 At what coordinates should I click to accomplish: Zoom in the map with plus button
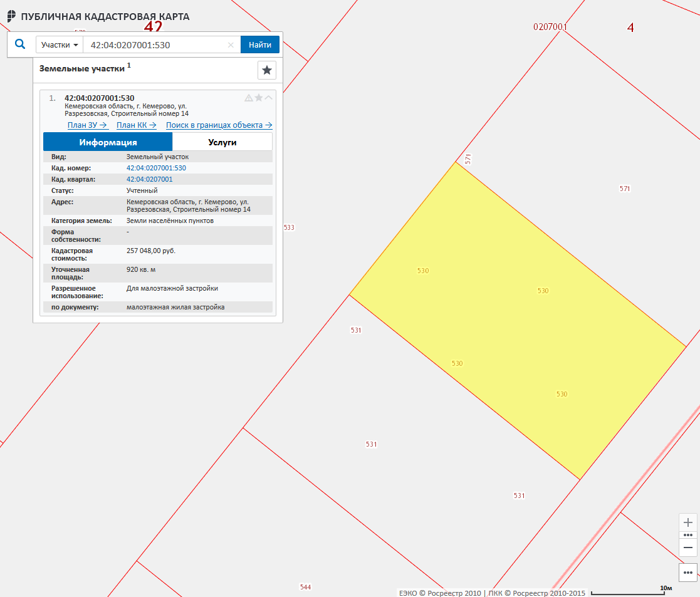pos(687,522)
